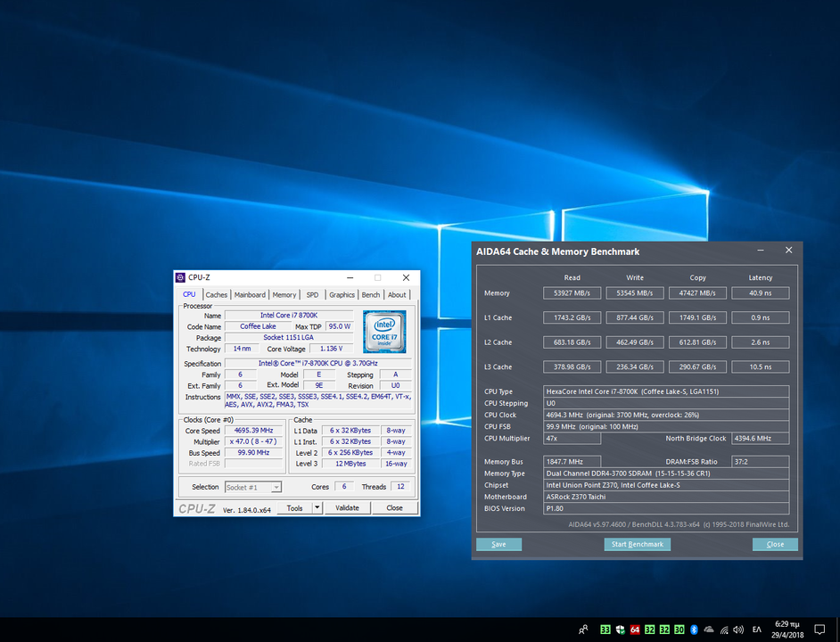Screen dimensions: 840x642
Task: Click the Threads value '12' in CPU-Z
Action: tap(400, 487)
